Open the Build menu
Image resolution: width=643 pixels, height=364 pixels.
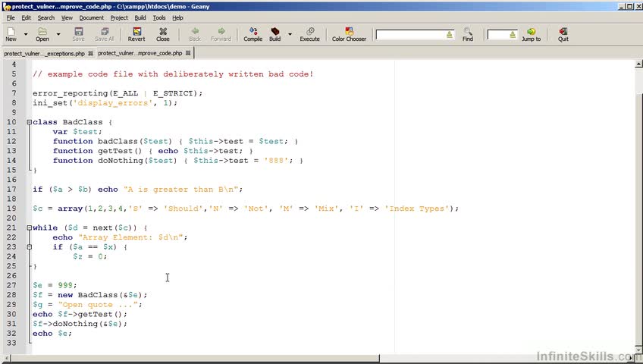(x=140, y=17)
